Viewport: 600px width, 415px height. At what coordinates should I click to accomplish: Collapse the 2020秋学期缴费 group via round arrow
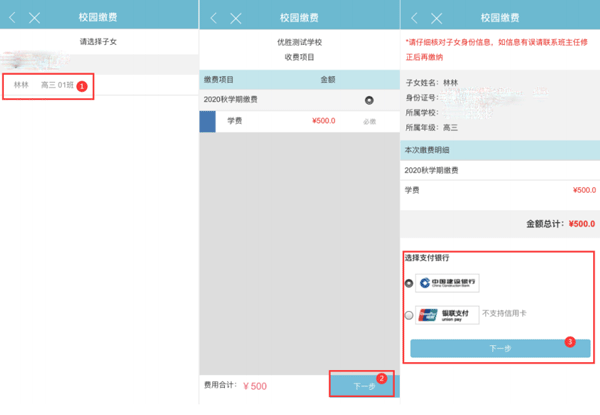point(369,100)
